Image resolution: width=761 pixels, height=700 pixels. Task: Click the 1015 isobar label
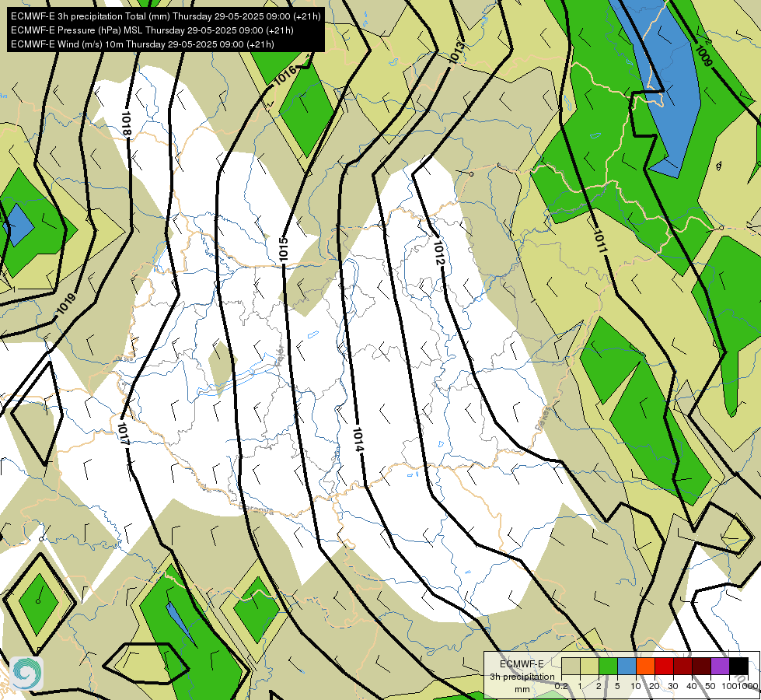[x=284, y=249]
